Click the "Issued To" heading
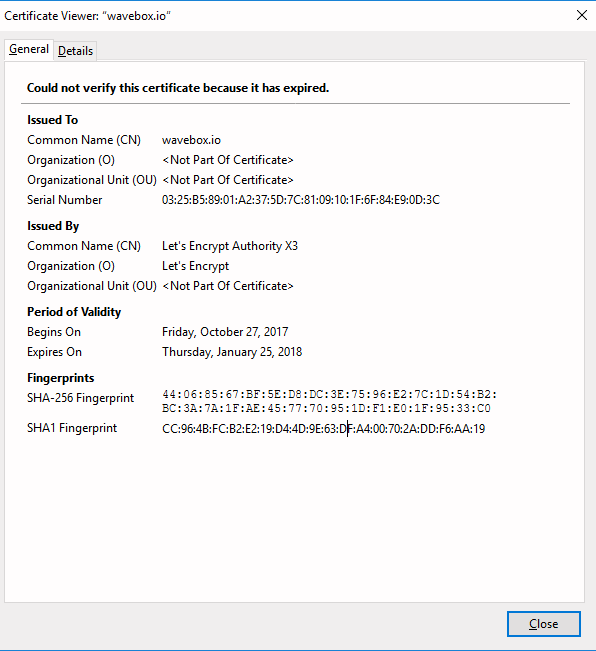The width and height of the screenshot is (596, 651). click(x=52, y=120)
